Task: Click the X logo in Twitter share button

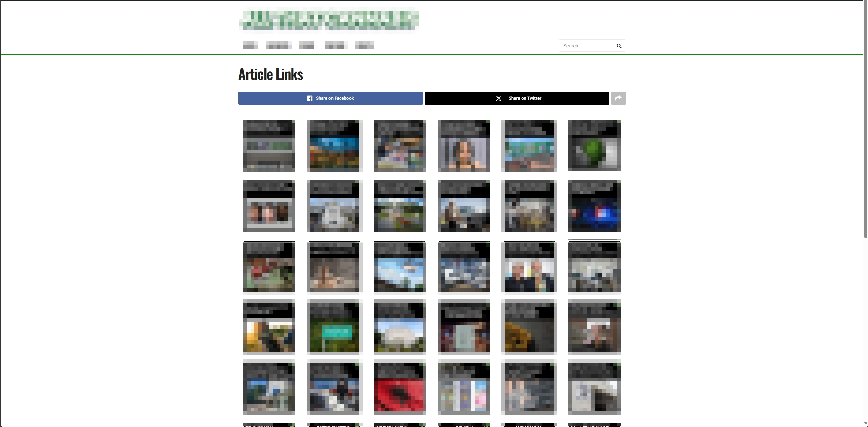Action: pyautogui.click(x=498, y=98)
